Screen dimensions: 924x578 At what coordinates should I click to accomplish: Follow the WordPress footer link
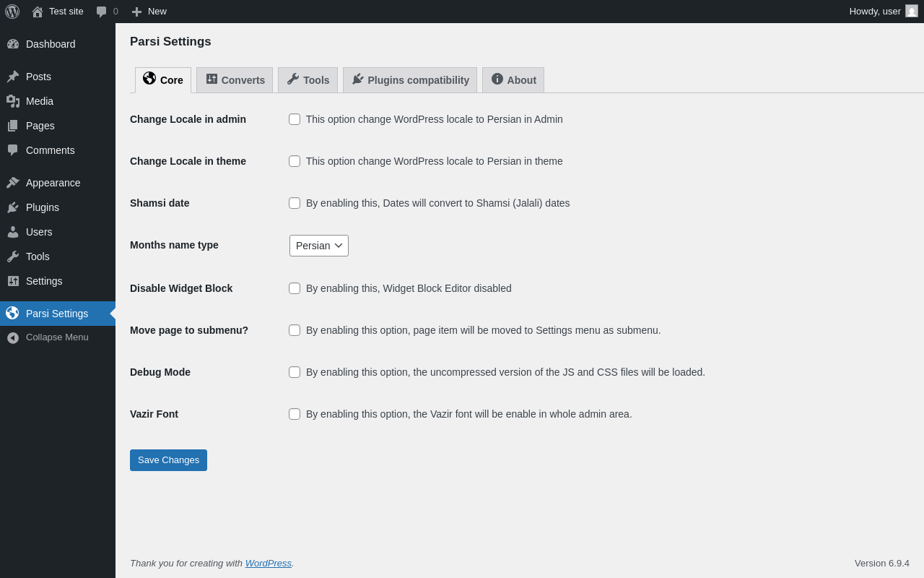[x=268, y=563]
